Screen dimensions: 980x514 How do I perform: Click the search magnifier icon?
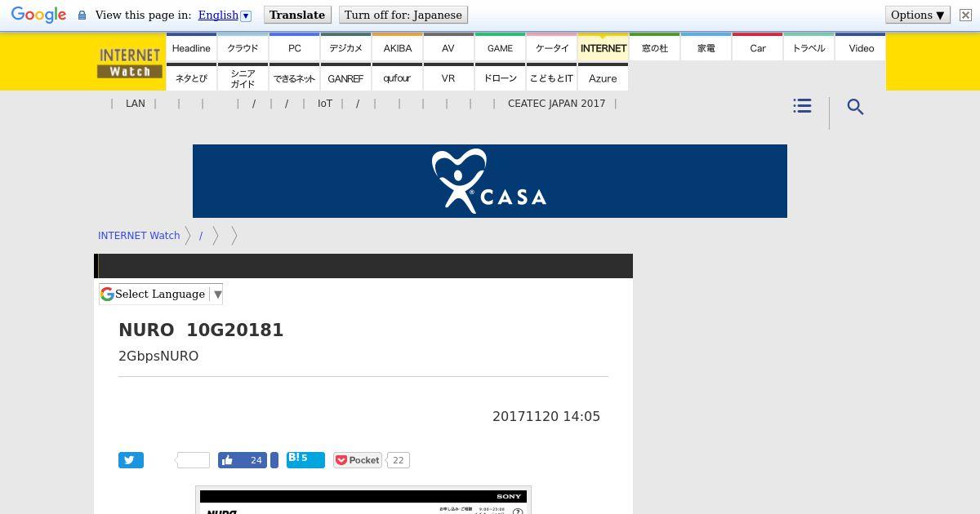855,107
